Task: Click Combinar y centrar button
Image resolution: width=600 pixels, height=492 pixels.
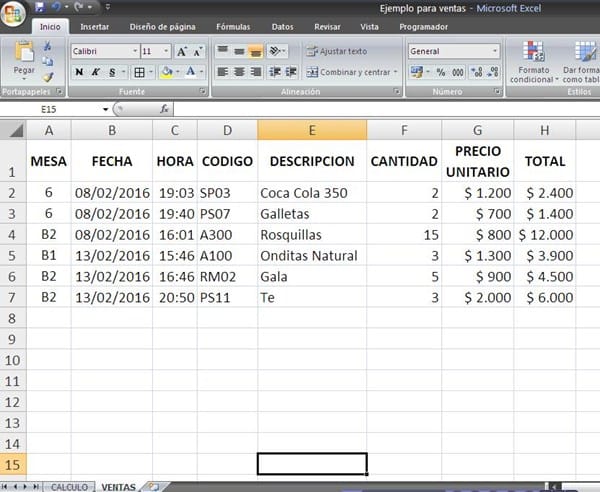Action: 348,72
